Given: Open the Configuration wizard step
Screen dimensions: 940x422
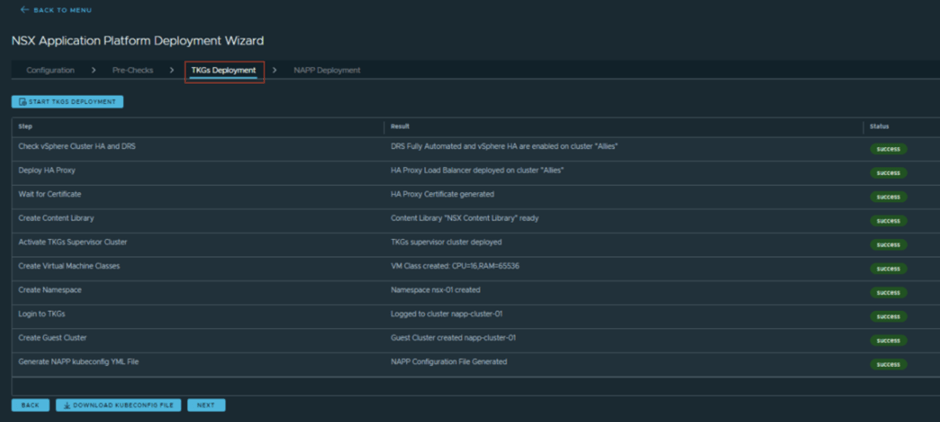Looking at the screenshot, I should [50, 70].
